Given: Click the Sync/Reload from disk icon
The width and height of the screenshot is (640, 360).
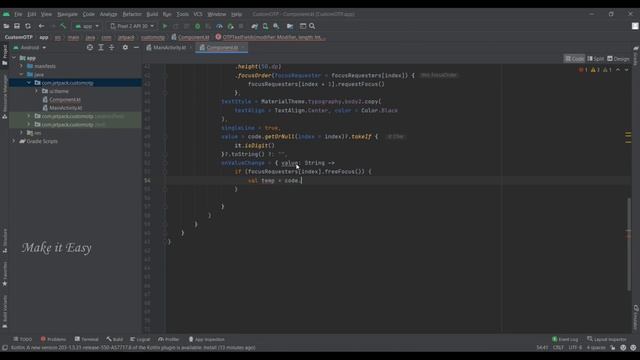Looking at the screenshot, I should 28,26.
